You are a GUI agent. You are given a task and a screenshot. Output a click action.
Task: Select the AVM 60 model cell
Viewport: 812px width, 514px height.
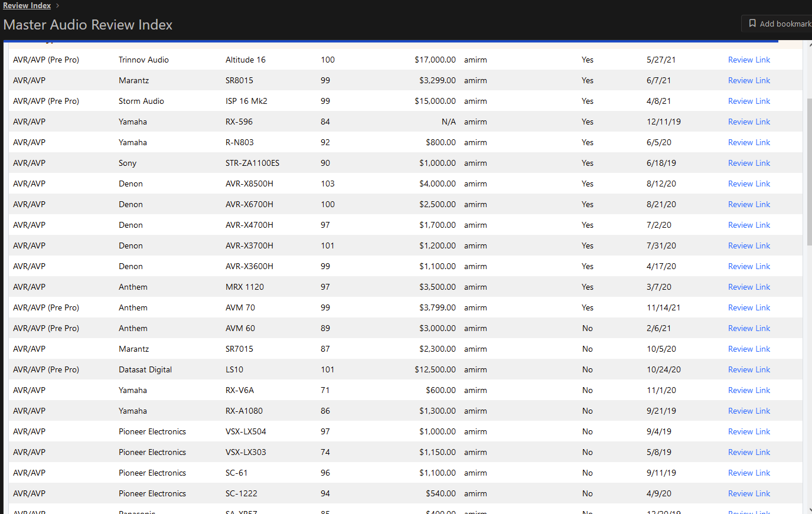[x=240, y=328]
